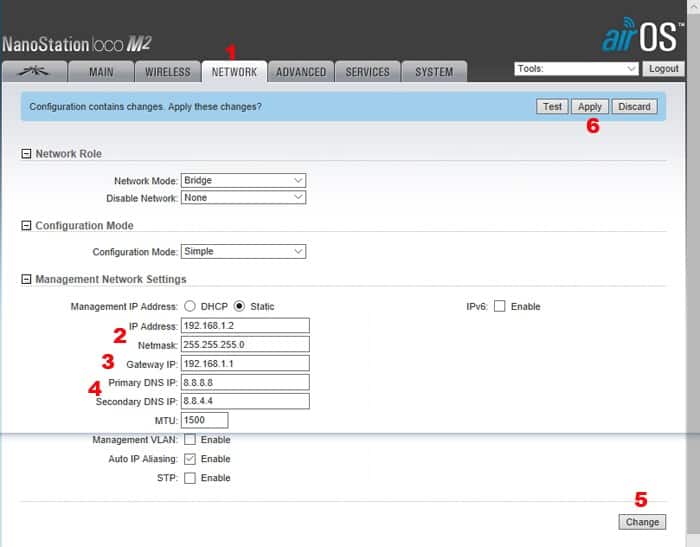700x547 pixels.
Task: Open the Network Mode dropdown
Action: point(243,180)
